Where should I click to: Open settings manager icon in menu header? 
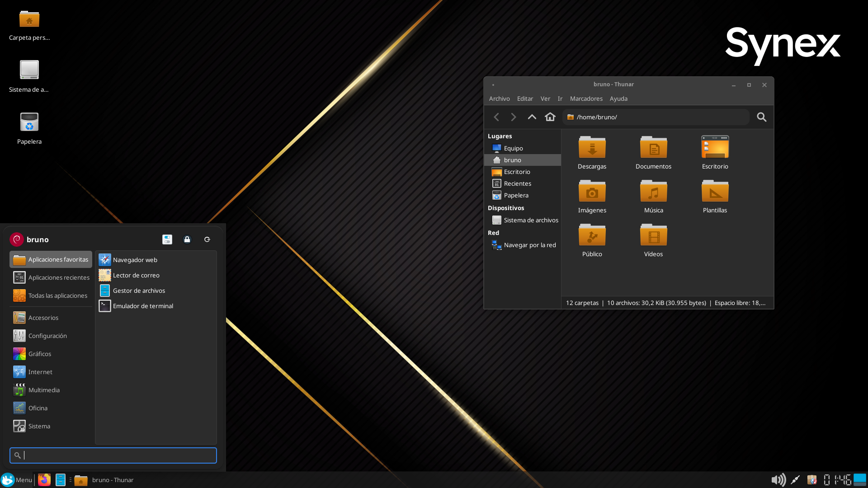click(167, 239)
